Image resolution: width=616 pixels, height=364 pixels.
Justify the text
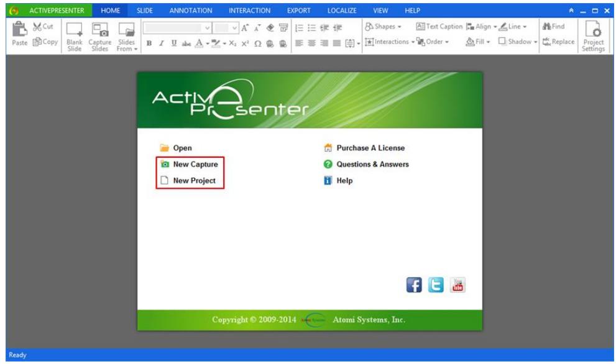(x=337, y=43)
